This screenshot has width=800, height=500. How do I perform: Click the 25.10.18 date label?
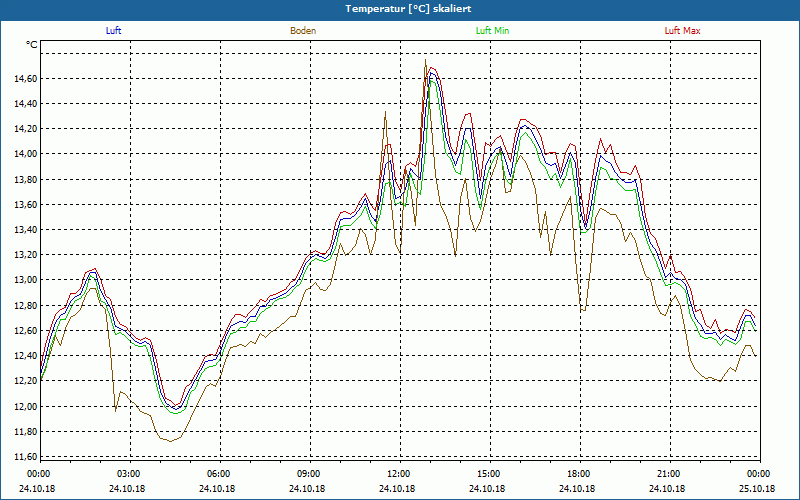click(757, 489)
